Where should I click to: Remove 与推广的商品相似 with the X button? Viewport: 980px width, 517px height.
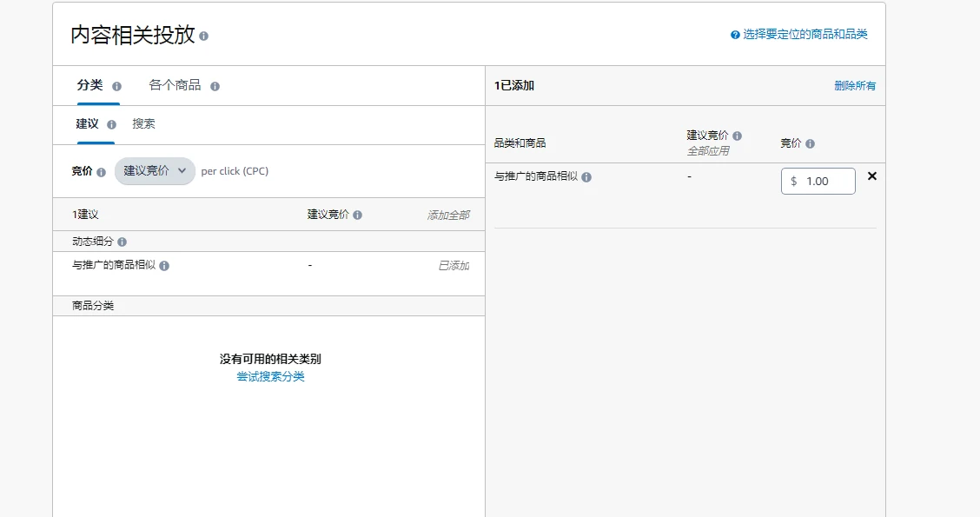point(872,176)
